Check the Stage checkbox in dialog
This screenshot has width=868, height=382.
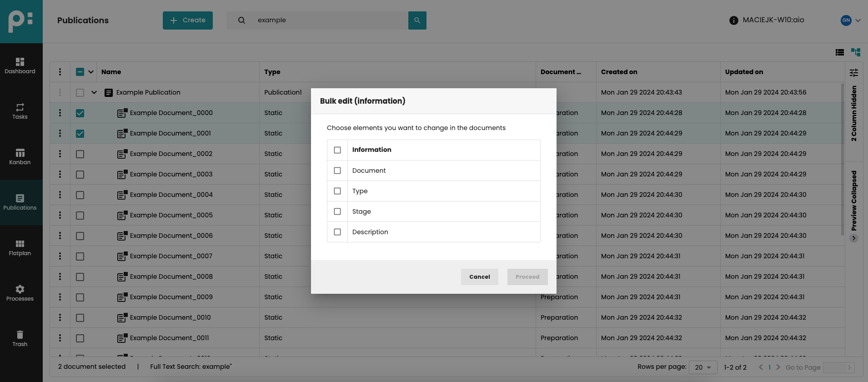pyautogui.click(x=337, y=211)
